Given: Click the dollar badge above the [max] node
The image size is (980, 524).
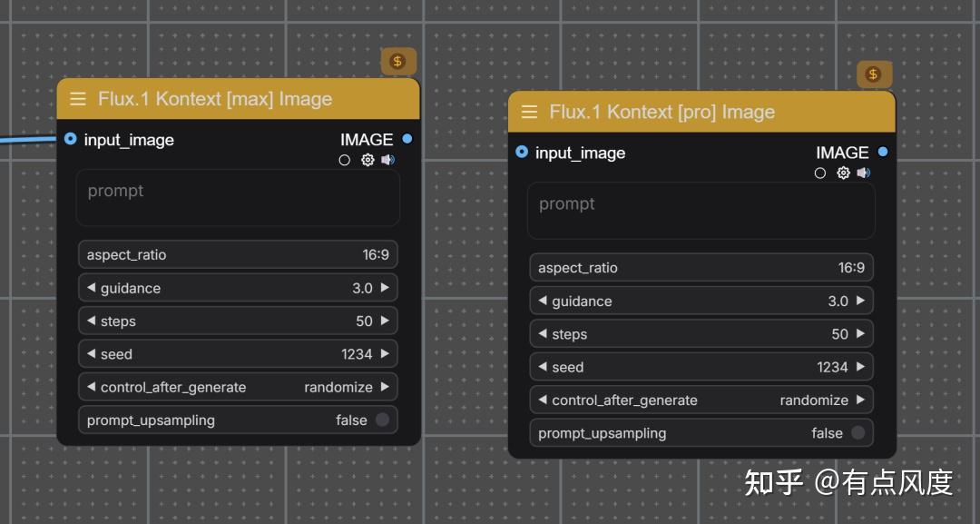Looking at the screenshot, I should pyautogui.click(x=397, y=61).
